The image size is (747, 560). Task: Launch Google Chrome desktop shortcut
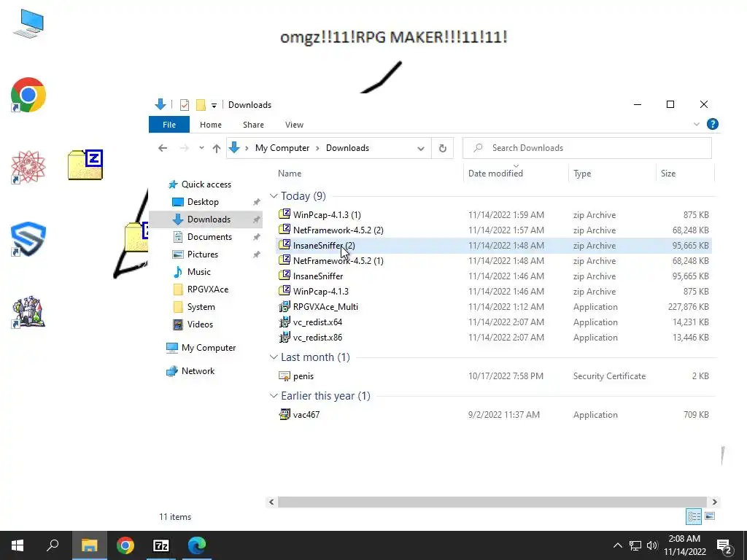pyautogui.click(x=28, y=95)
